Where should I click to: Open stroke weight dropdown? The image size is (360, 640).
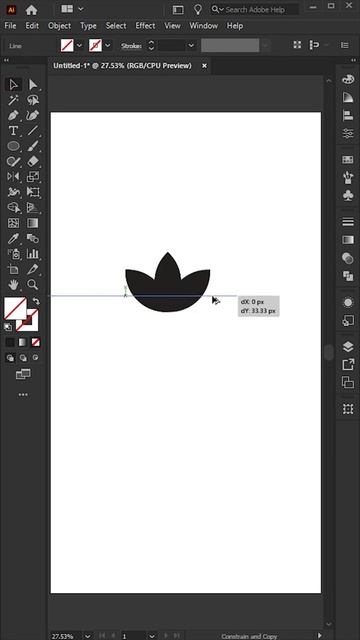click(191, 45)
